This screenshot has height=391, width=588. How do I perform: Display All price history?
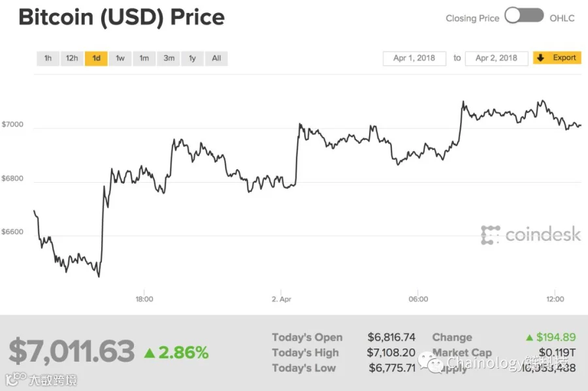click(216, 59)
